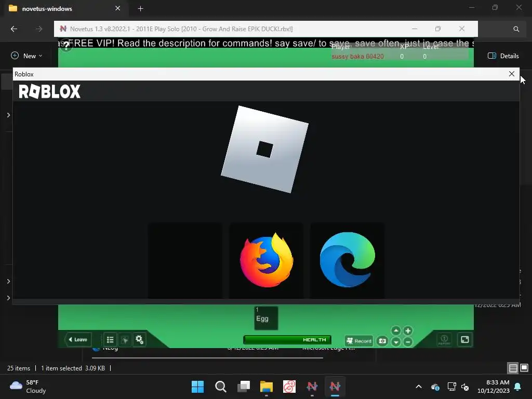This screenshot has width=532, height=399.
Task: Click the Firefox browser tile
Action: [x=267, y=261]
